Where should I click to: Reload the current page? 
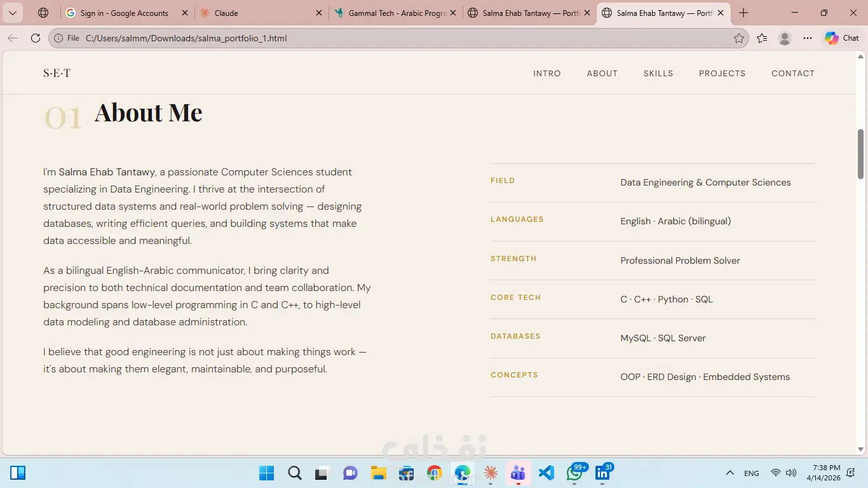pos(36,38)
